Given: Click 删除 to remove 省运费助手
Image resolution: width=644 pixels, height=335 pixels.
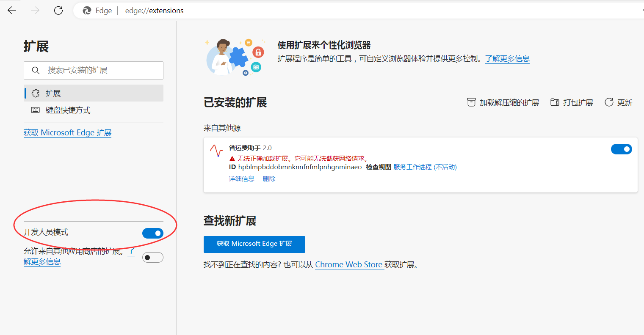Looking at the screenshot, I should click(x=269, y=179).
